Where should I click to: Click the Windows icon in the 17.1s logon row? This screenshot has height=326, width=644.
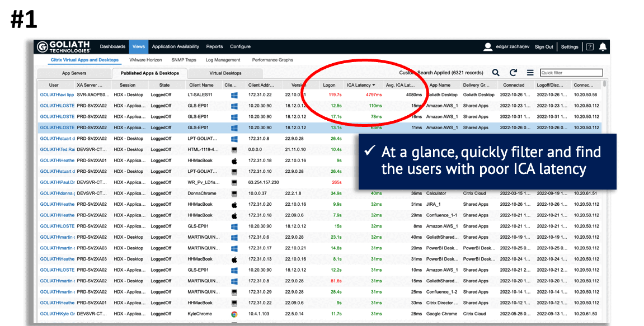tap(234, 117)
